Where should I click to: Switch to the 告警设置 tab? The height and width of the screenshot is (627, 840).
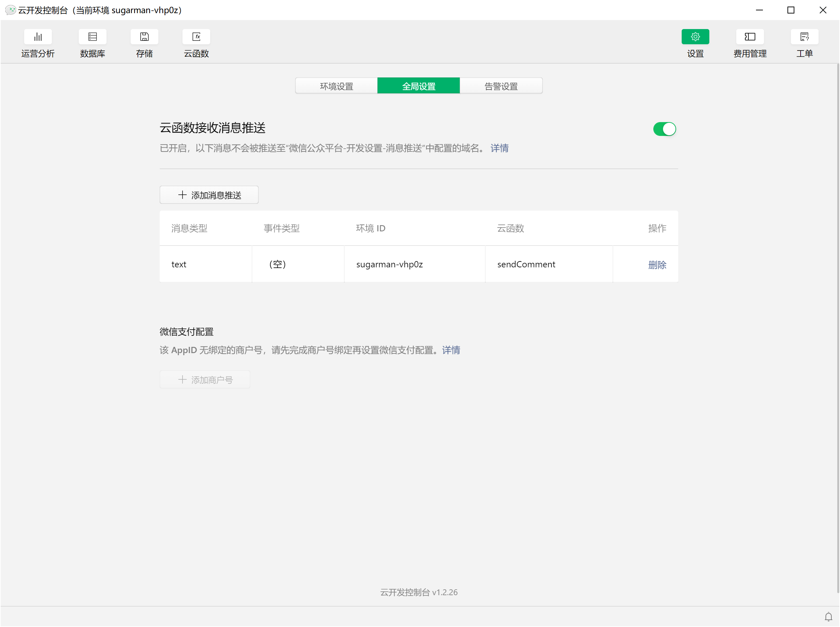[x=501, y=86]
